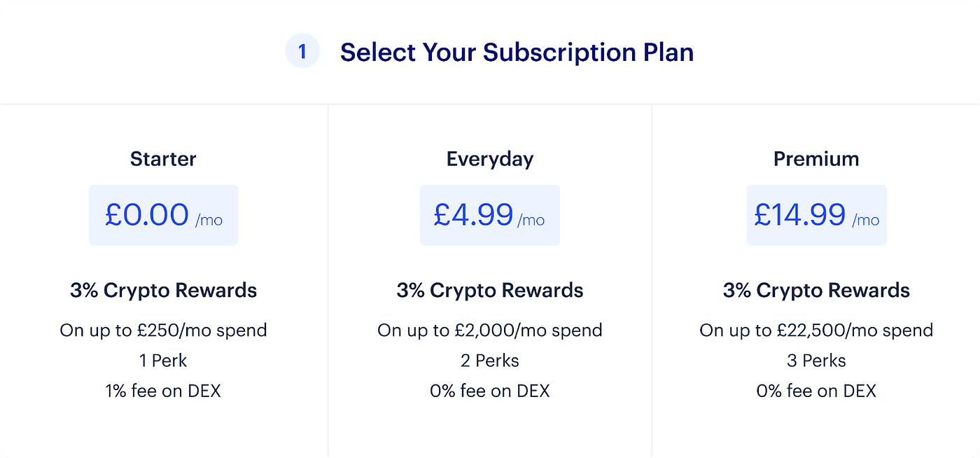
Task: Select the Starter plan card
Action: [x=163, y=280]
